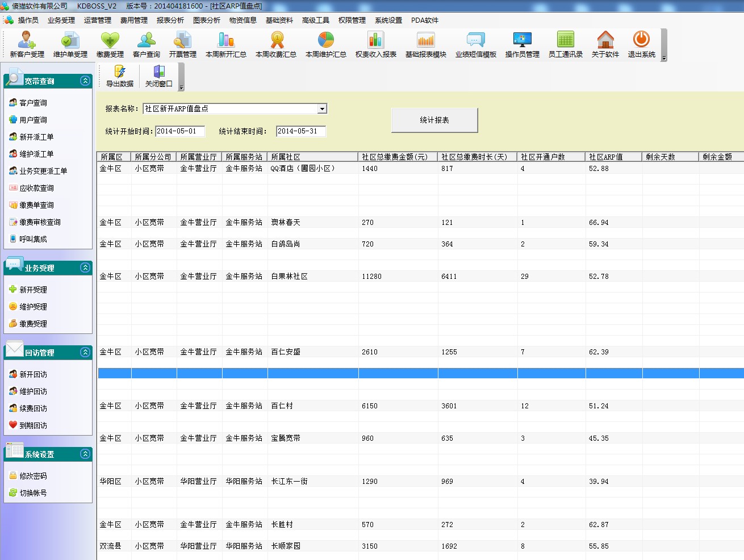Collapse the 业务受理 panel
The image size is (744, 560).
click(85, 268)
